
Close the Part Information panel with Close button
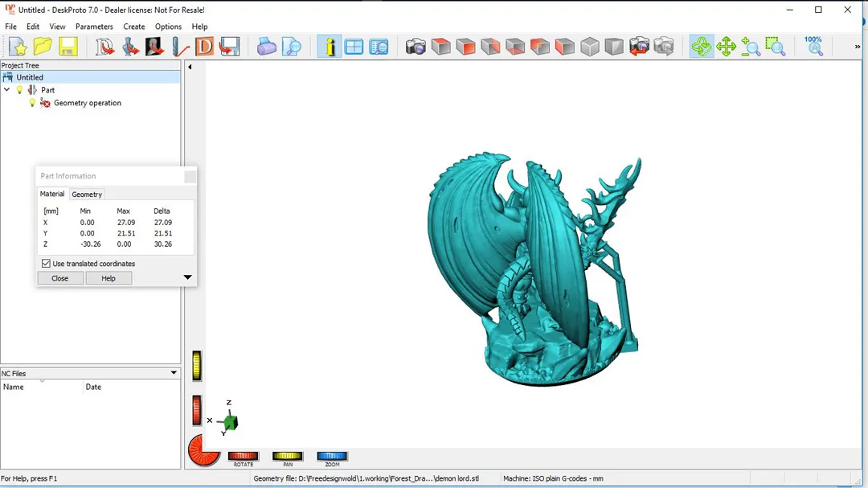click(59, 278)
